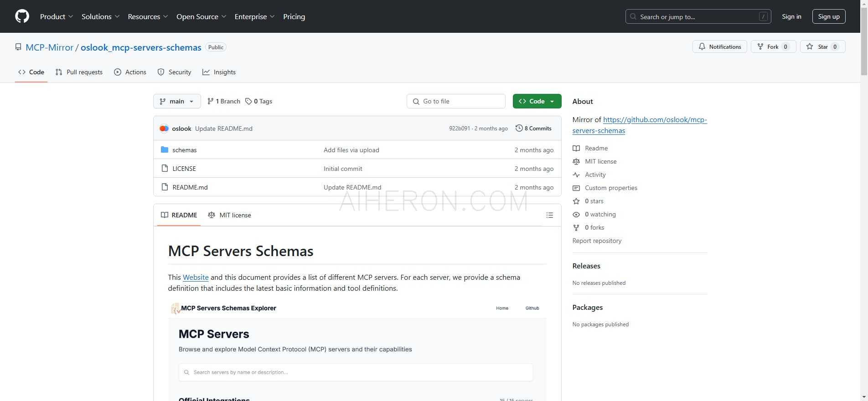Click the oslook avatar icon
This screenshot has width=868, height=401.
(x=164, y=129)
